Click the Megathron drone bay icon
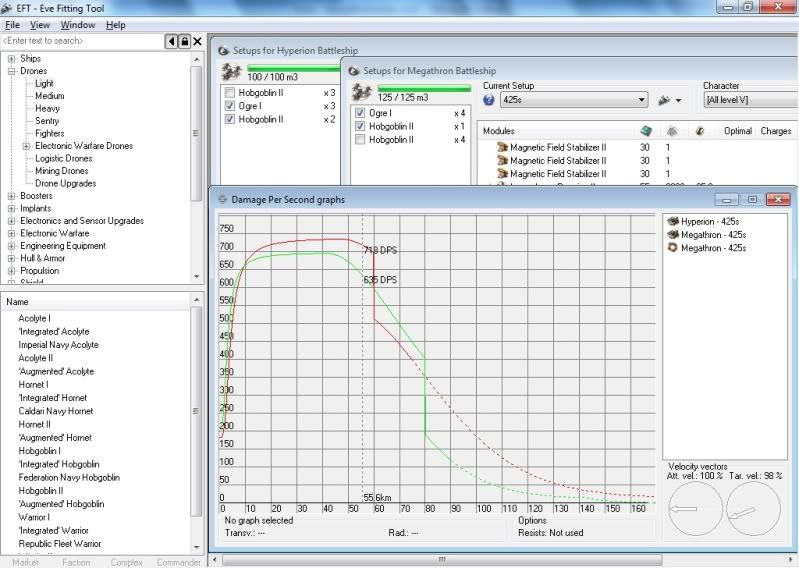Viewport: 799px width, 568px height. pos(361,92)
